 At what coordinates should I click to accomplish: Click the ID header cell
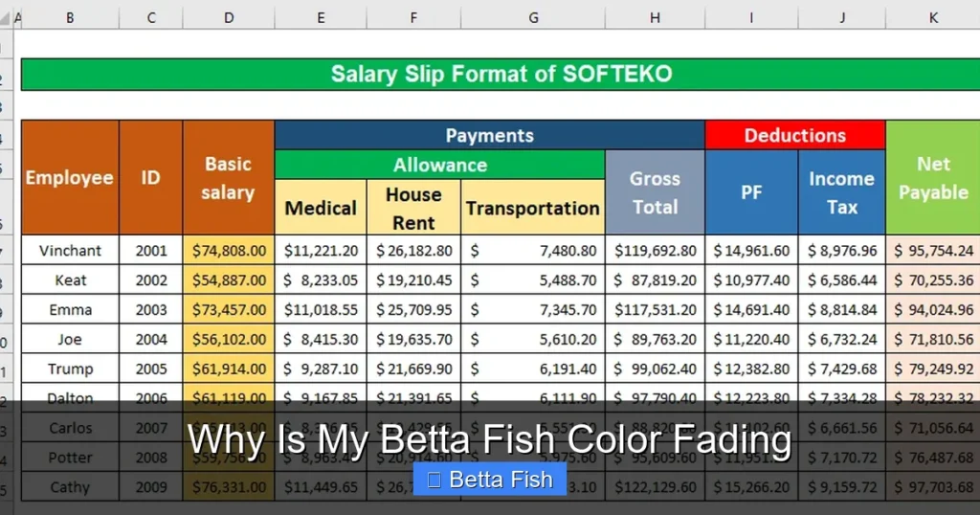click(151, 177)
